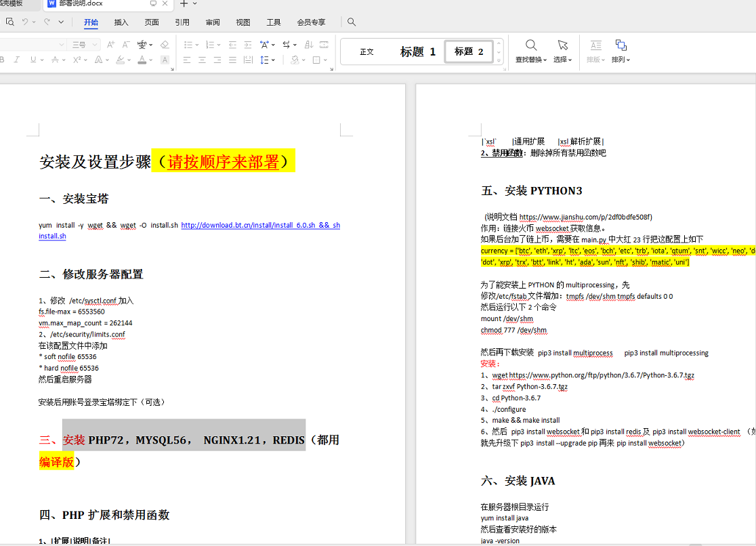Toggle underline formatting
This screenshot has width=756, height=546.
tap(33, 60)
